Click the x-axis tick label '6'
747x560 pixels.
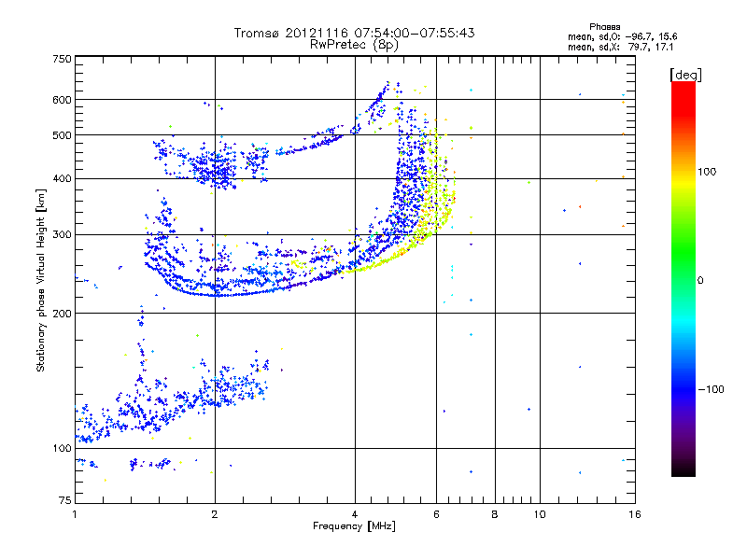coord(436,514)
